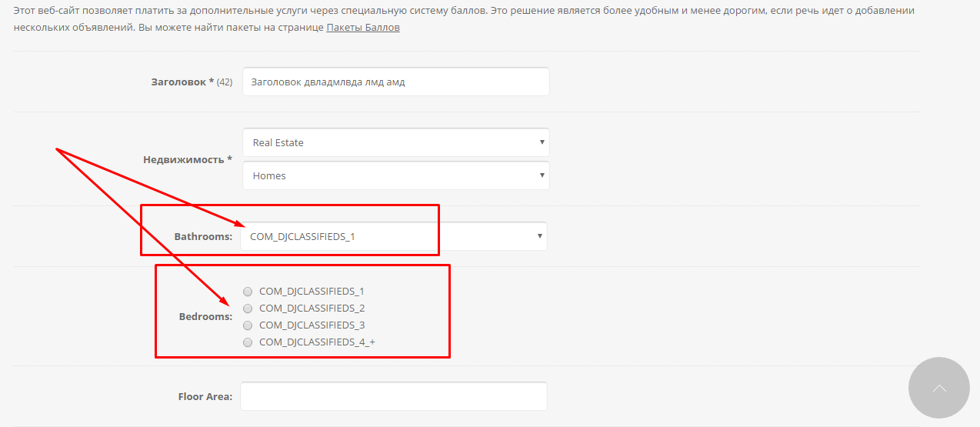Screen dimensions: 980x427
Task: Select the COM_DJCLASSIFIEDS_2 bedrooms radio button
Action: [248, 309]
